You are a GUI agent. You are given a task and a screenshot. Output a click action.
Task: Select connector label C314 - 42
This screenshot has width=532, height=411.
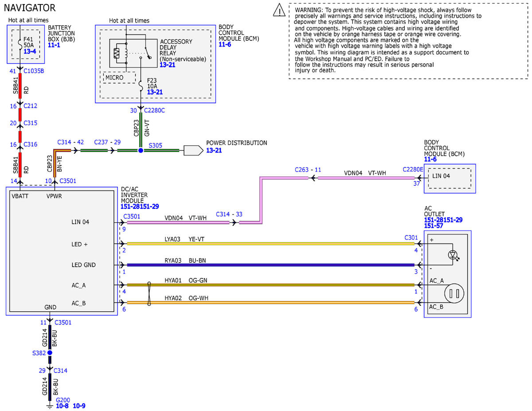tap(70, 142)
